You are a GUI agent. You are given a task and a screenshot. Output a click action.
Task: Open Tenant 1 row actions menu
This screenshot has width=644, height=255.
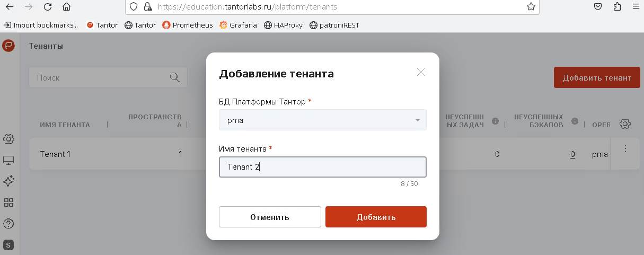coord(625,149)
